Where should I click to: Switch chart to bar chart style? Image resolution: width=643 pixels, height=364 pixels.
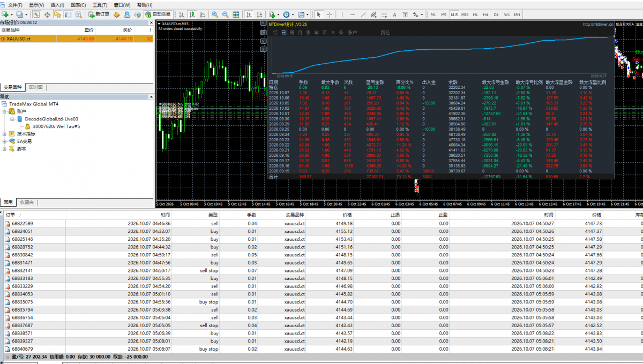tap(181, 14)
